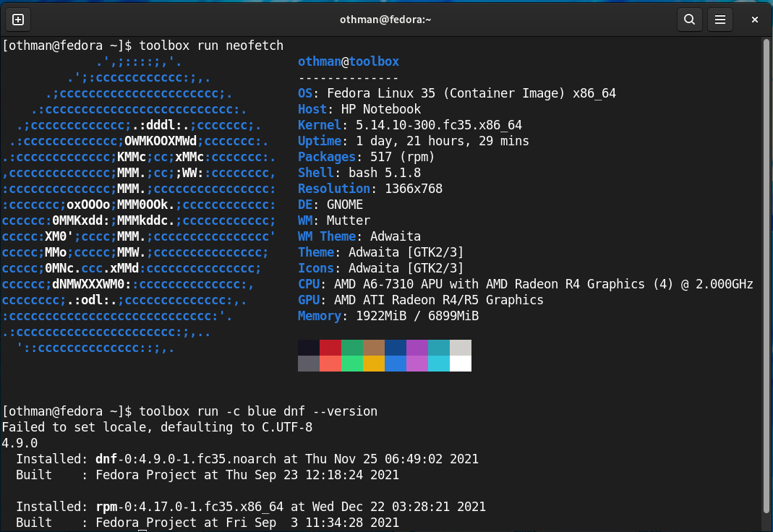Open a new terminal tab
The width and height of the screenshot is (773, 532).
pyautogui.click(x=18, y=20)
